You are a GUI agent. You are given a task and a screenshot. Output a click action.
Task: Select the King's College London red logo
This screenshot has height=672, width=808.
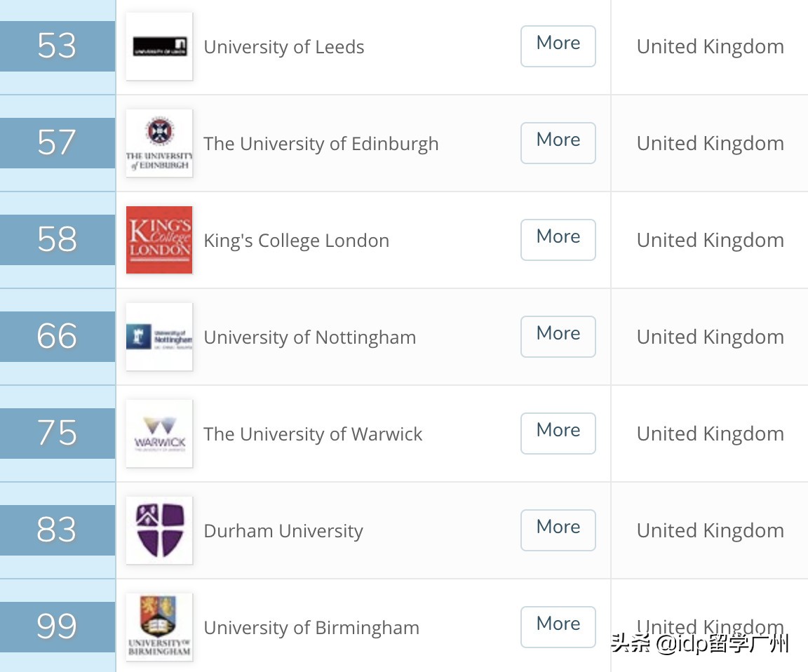pos(159,240)
